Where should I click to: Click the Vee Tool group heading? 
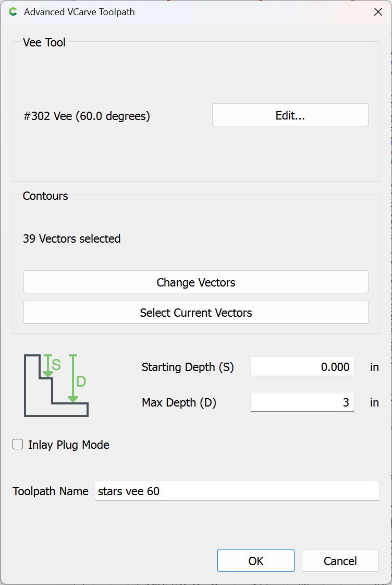(x=44, y=43)
